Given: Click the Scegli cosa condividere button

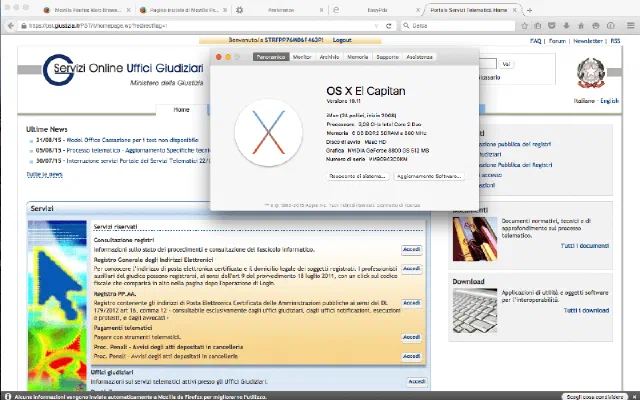Looking at the screenshot, I should point(595,397).
